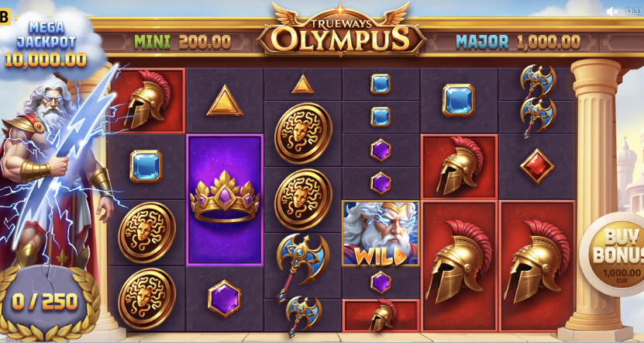Click the Trueways Olympus logo
Image resolution: width=644 pixels, height=343 pixels.
point(340,29)
